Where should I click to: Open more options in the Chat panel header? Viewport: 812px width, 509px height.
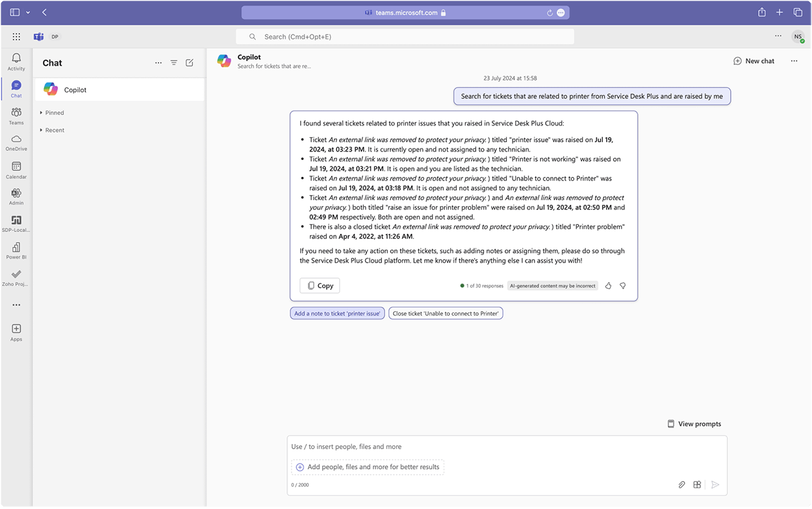tap(159, 63)
